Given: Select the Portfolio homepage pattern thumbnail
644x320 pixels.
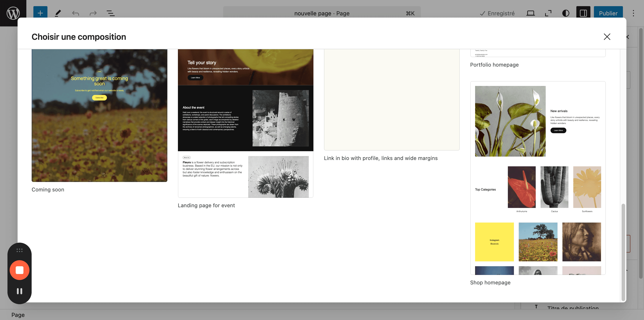Looking at the screenshot, I should (538, 53).
